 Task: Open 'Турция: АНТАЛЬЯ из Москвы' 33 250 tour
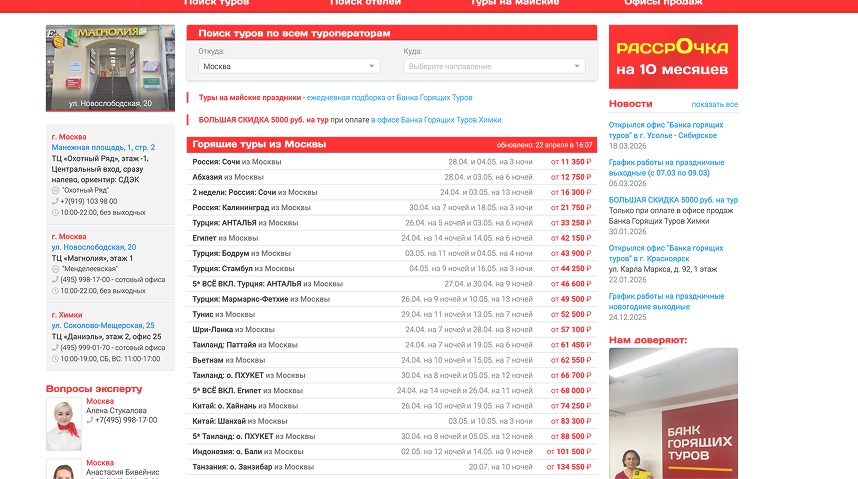[392, 223]
